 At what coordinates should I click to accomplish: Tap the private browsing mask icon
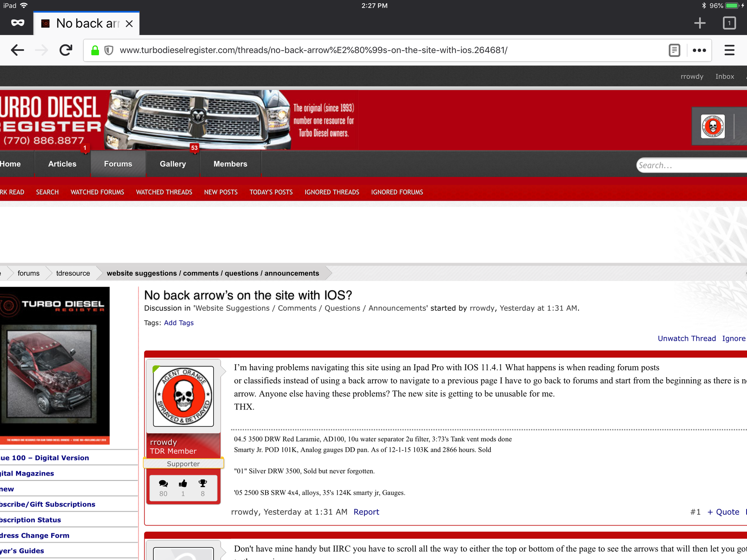[x=18, y=23]
